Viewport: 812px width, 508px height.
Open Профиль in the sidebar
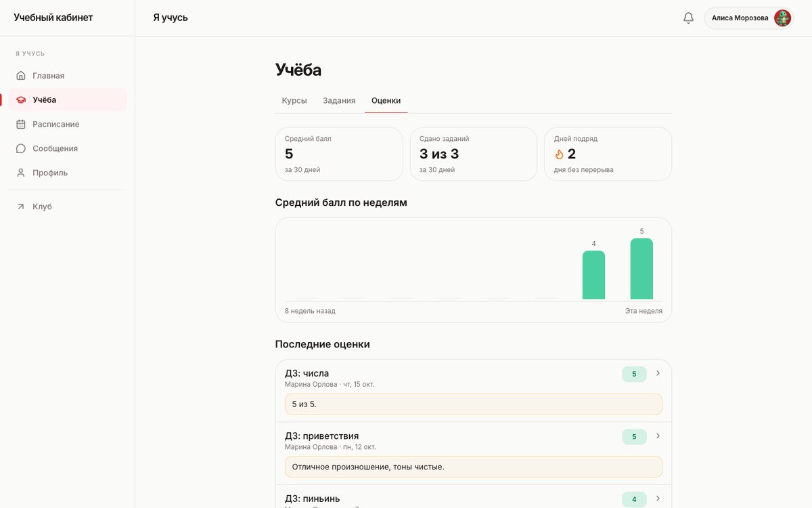click(68, 173)
